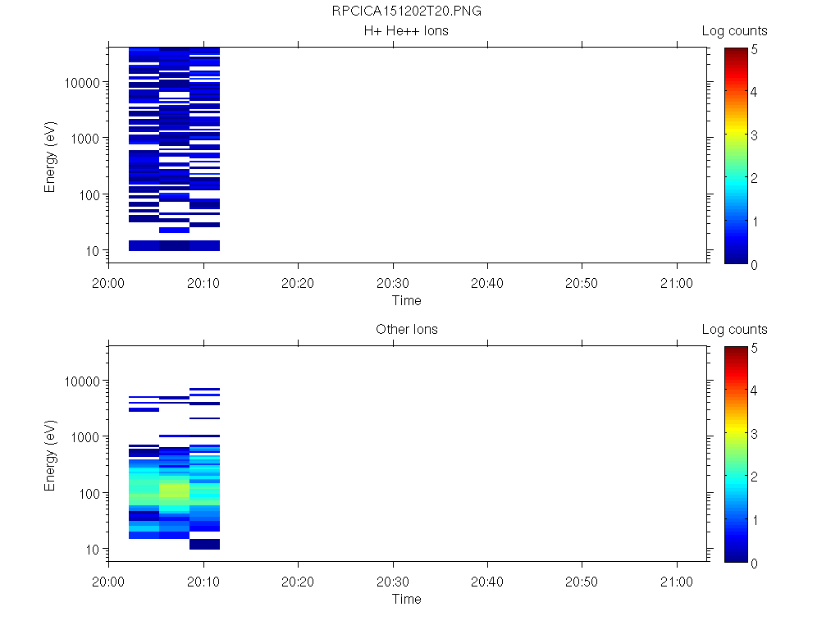Click the 10000 energy tick on H+ He++ plot
840x630 pixels.
(82, 83)
